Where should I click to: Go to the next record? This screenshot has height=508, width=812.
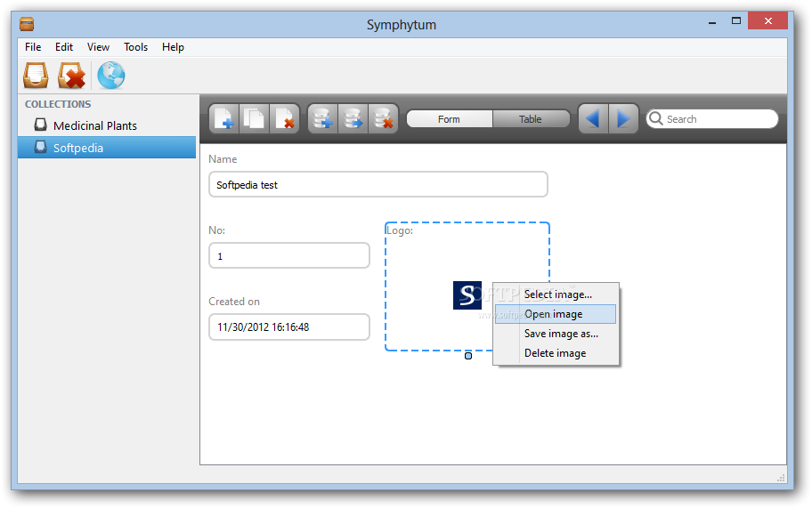pos(623,118)
